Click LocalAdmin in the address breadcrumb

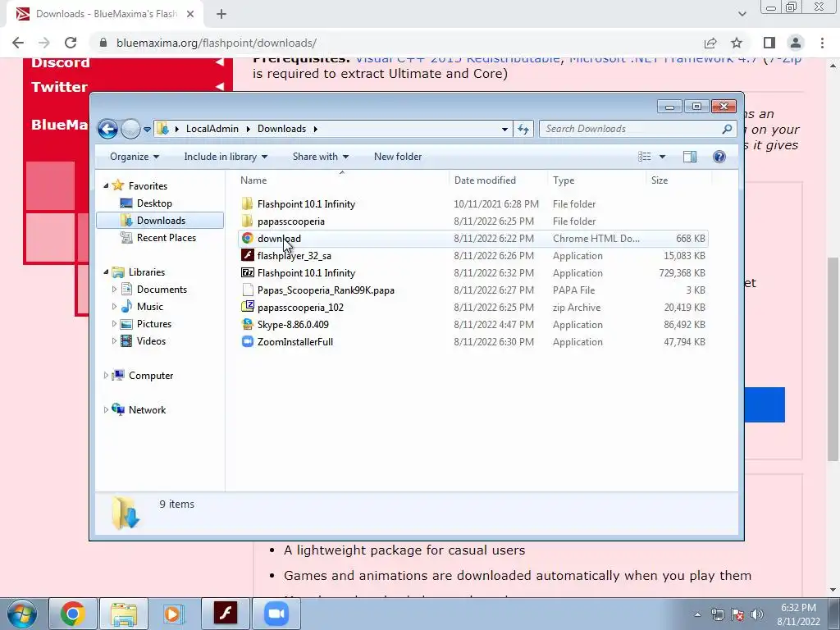tap(212, 129)
